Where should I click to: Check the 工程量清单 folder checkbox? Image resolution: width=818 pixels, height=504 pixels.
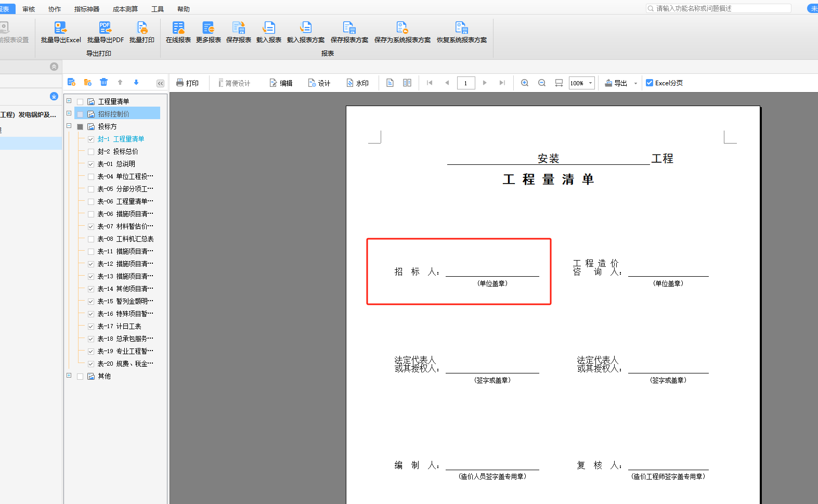click(x=80, y=102)
